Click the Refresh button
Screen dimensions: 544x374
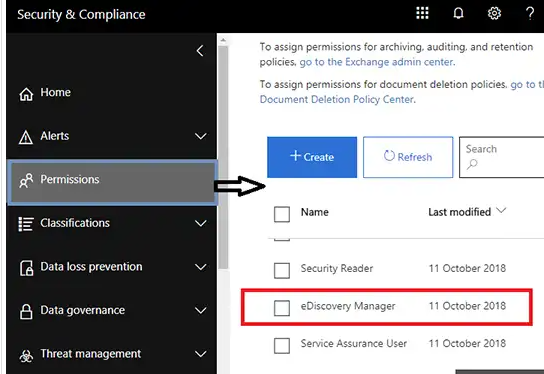click(x=408, y=157)
